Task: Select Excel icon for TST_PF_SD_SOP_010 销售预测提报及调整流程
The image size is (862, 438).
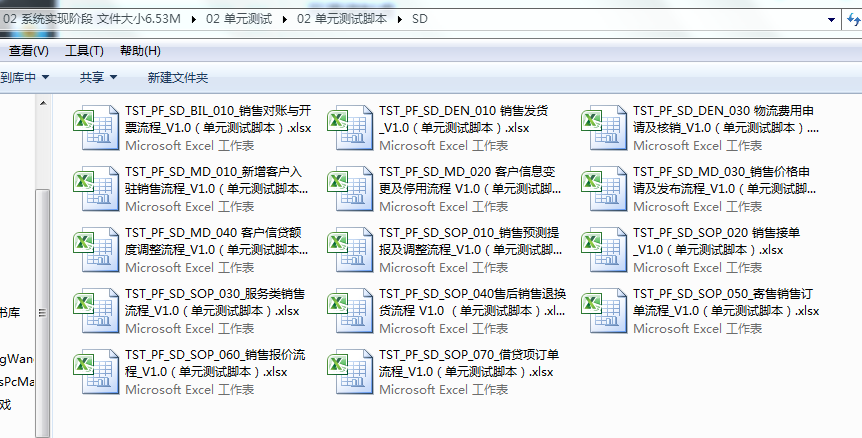Action: tap(350, 254)
